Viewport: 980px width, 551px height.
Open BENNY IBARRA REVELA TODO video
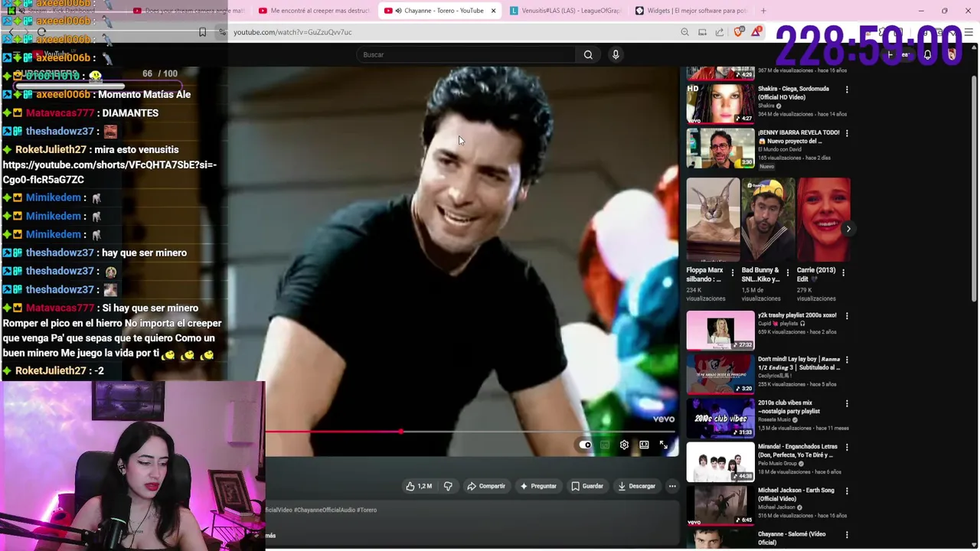[x=720, y=147]
